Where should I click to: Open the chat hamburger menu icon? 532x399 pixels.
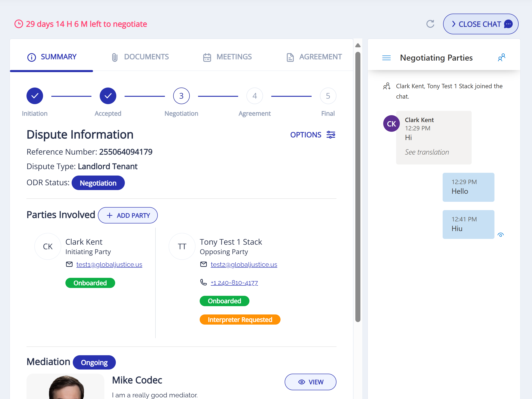pos(386,58)
